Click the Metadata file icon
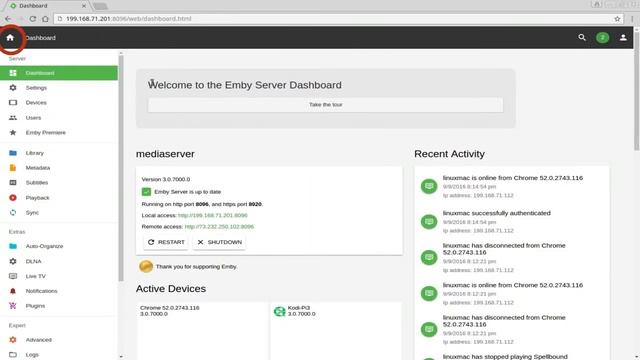Image resolution: width=640 pixels, height=360 pixels. (x=13, y=168)
